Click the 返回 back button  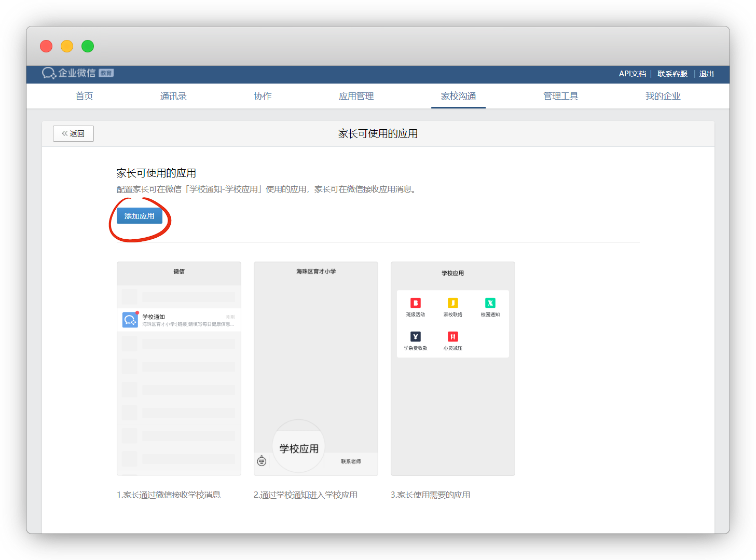tap(73, 133)
